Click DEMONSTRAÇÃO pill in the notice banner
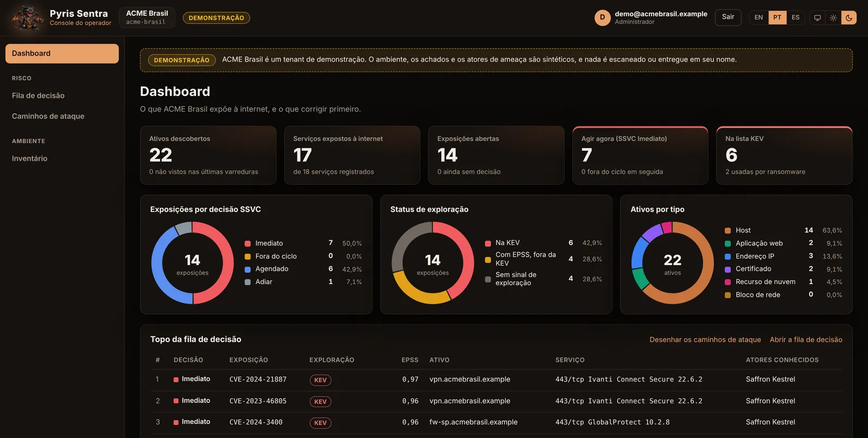This screenshot has height=438, width=868. point(182,60)
